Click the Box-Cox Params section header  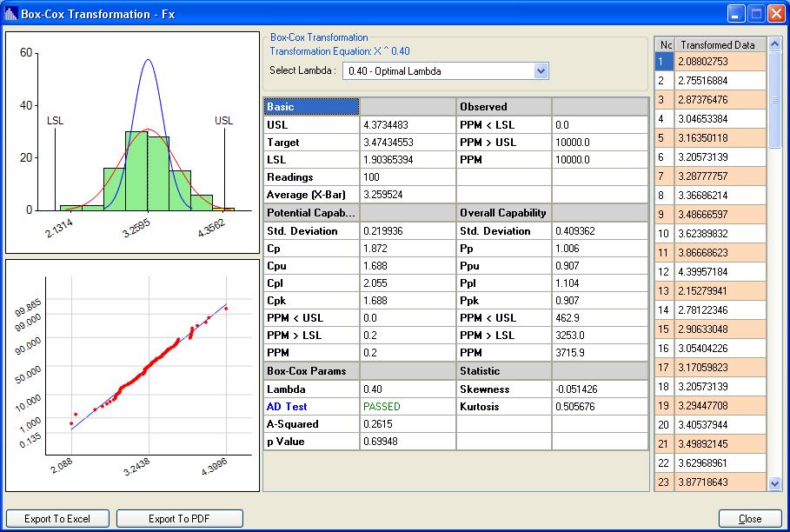(311, 371)
